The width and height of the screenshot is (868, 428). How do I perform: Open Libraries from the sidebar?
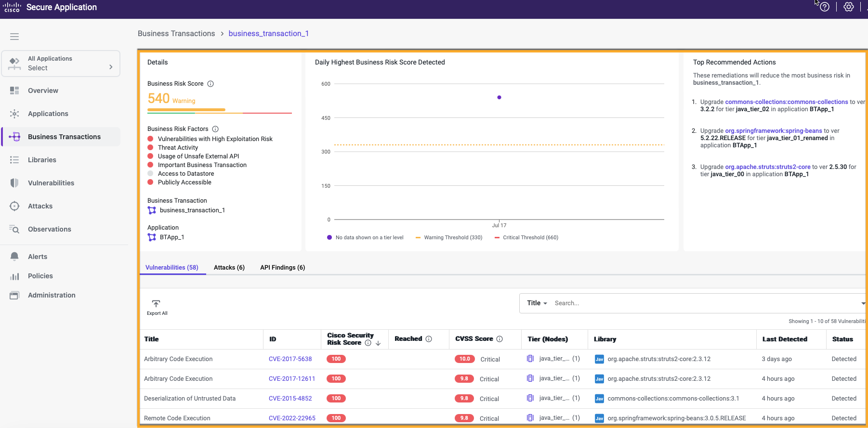click(x=42, y=160)
